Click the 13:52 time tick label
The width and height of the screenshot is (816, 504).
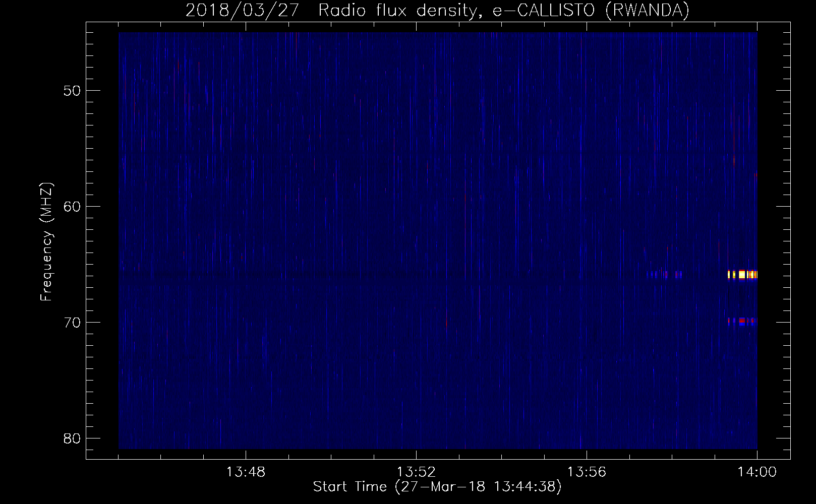416,472
